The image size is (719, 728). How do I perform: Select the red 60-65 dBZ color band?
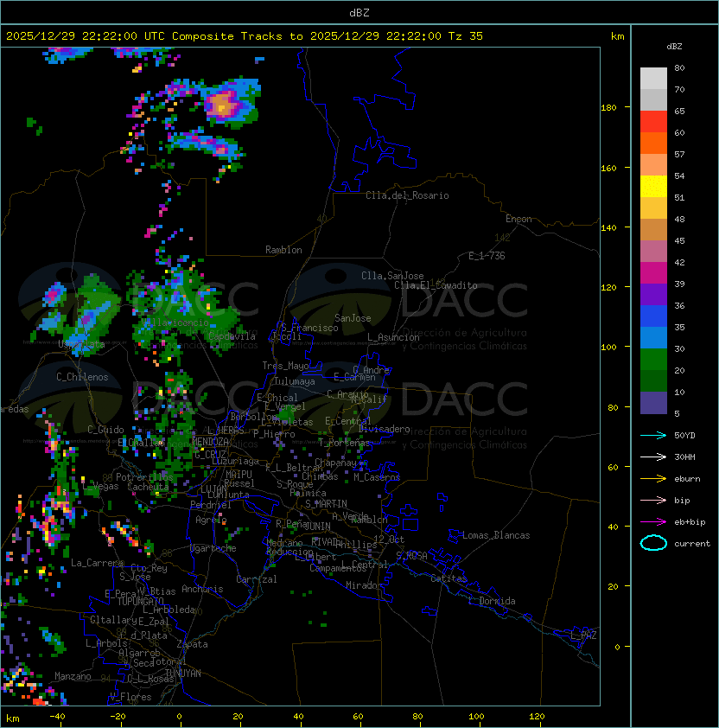point(653,122)
